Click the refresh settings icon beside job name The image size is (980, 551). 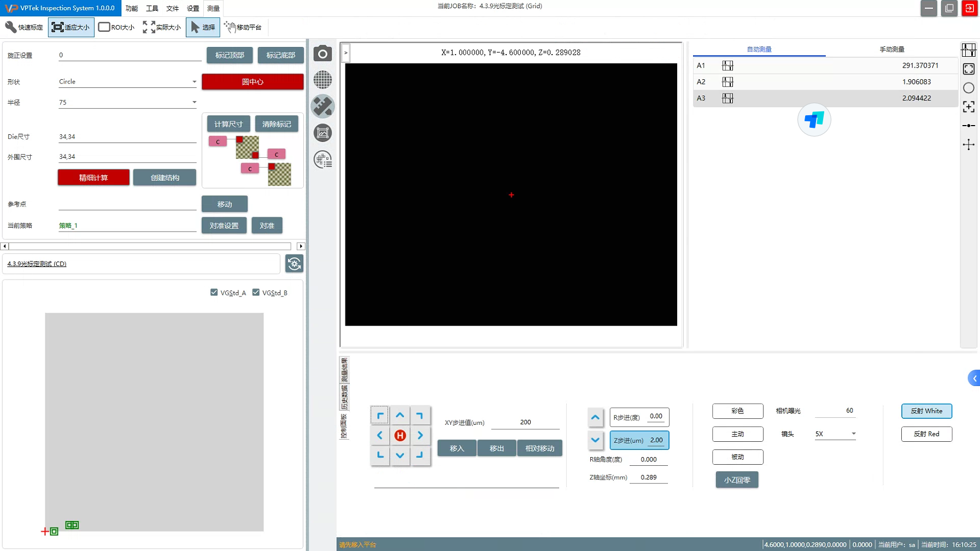(294, 264)
